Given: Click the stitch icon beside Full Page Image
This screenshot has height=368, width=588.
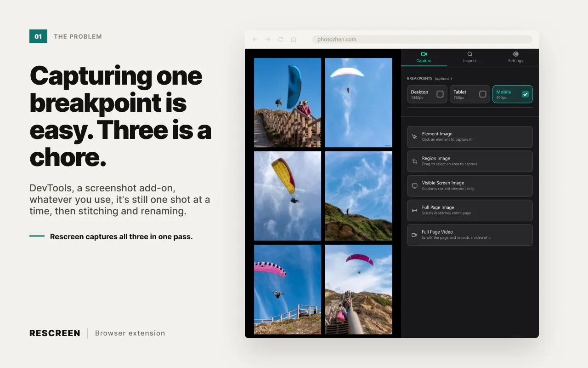Looking at the screenshot, I should (414, 210).
